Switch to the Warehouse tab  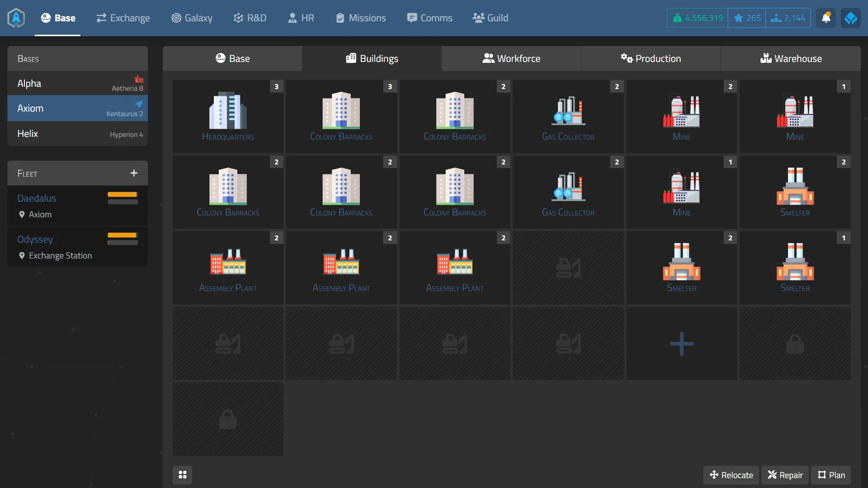click(x=791, y=58)
